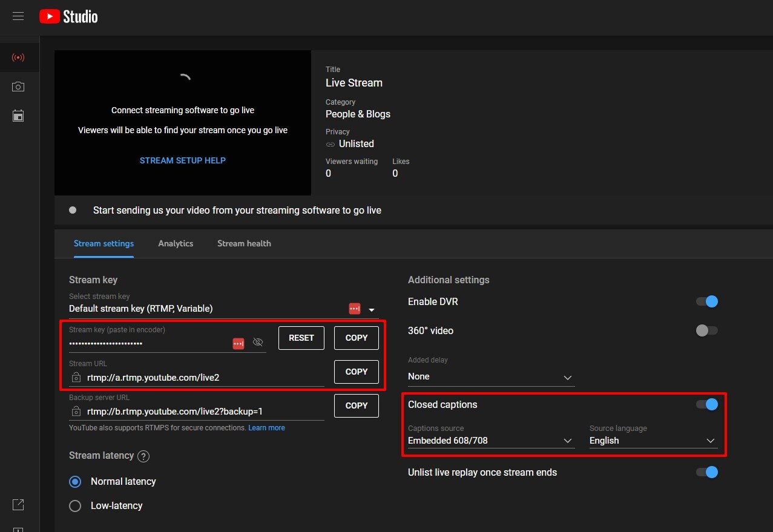The image size is (773, 532).
Task: Copy the Stream URL with COPY button
Action: pyautogui.click(x=357, y=372)
